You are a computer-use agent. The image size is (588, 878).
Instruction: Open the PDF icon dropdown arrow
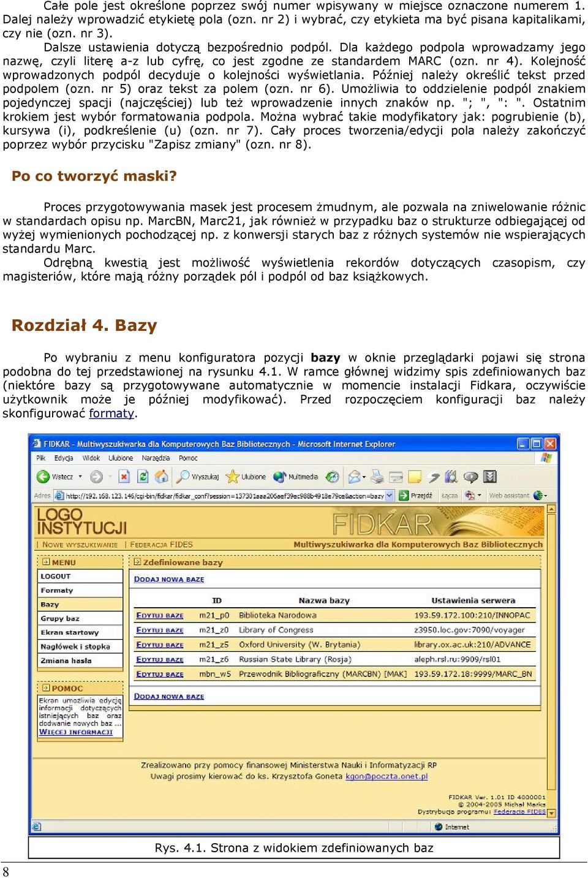tap(480, 495)
